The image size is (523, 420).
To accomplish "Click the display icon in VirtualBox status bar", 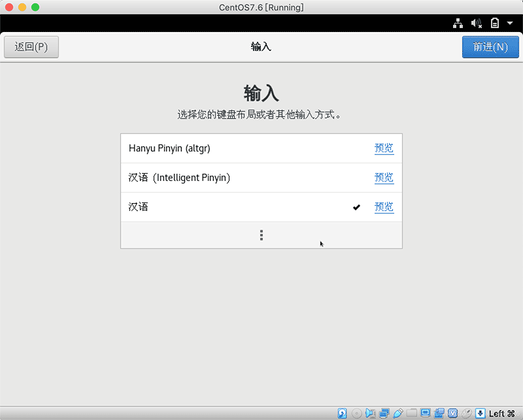I will (425, 413).
